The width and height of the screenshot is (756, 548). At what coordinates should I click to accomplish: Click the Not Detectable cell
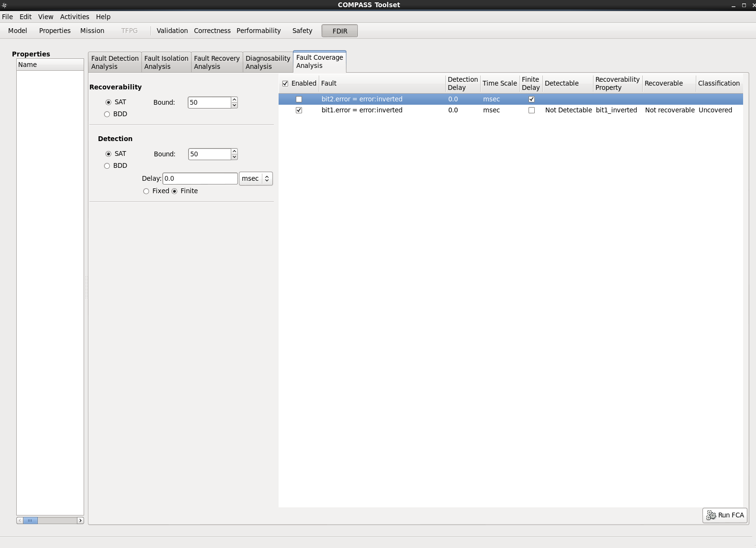pyautogui.click(x=569, y=110)
